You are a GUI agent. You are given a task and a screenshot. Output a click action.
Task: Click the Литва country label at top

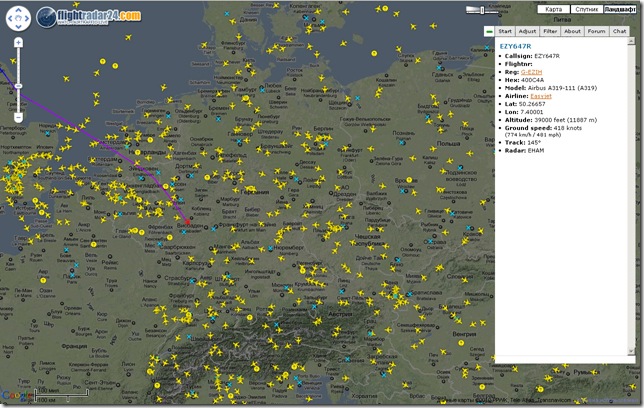[x=562, y=19]
